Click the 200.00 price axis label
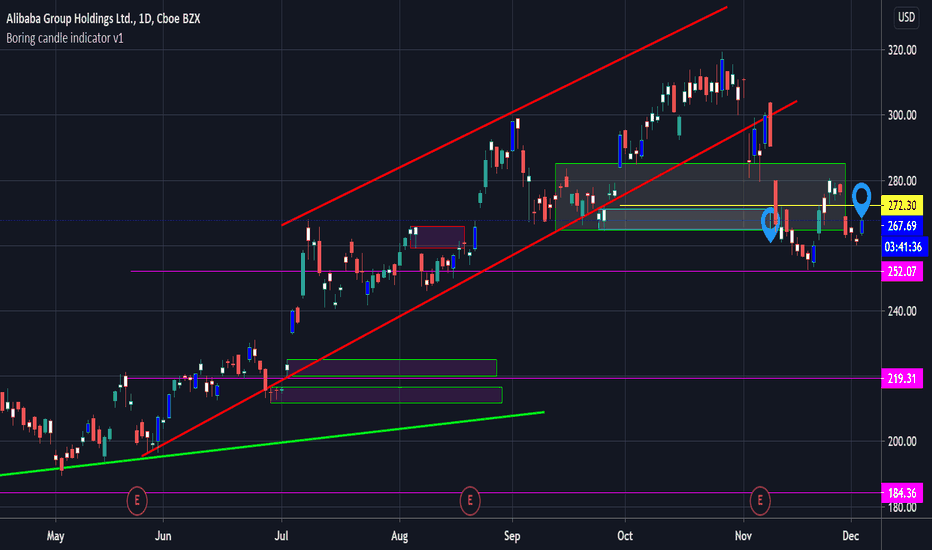The image size is (932, 550). tap(902, 441)
